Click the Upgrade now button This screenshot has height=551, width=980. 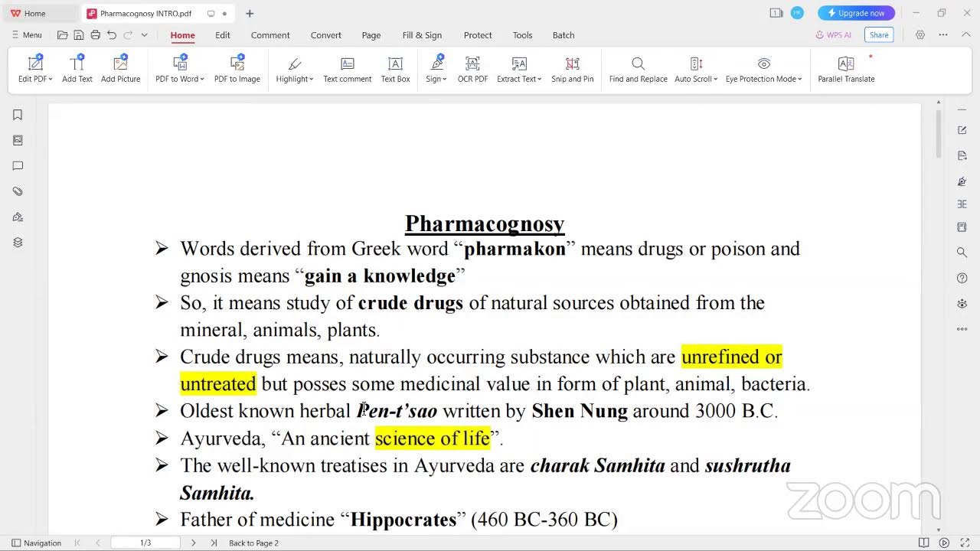[x=856, y=13]
